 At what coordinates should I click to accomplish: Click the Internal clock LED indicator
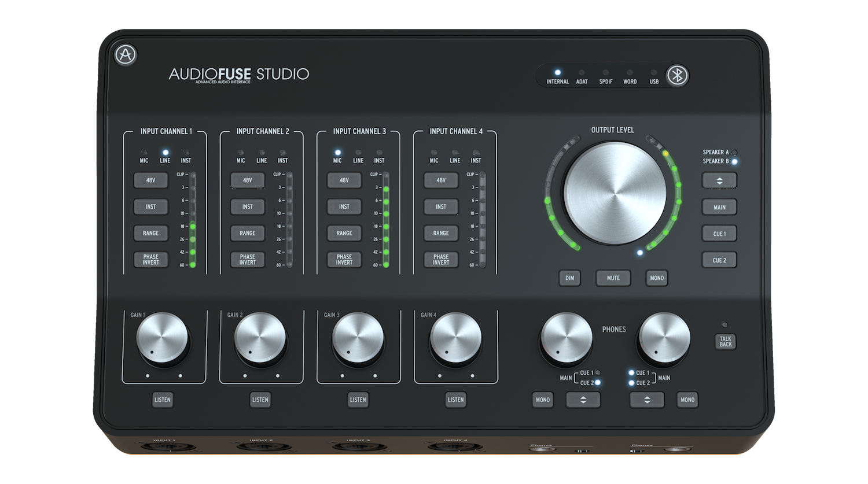coord(557,73)
